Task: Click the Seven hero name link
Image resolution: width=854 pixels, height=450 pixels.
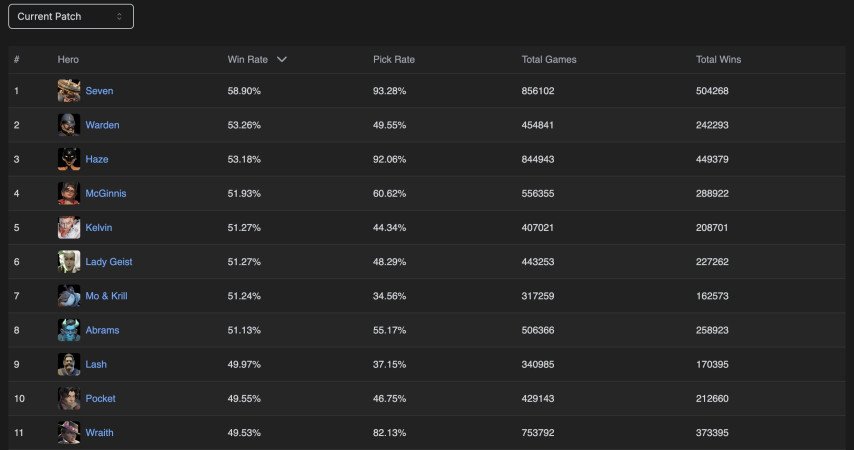Action: click(99, 91)
